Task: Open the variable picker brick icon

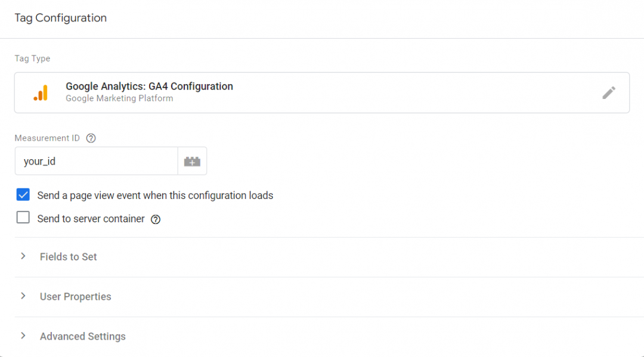Action: pos(192,162)
